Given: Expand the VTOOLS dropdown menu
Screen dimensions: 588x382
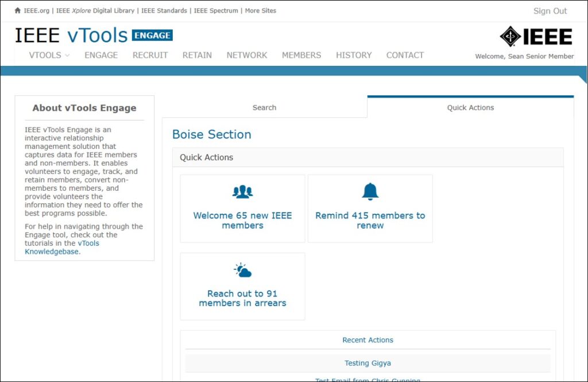Looking at the screenshot, I should pos(49,55).
